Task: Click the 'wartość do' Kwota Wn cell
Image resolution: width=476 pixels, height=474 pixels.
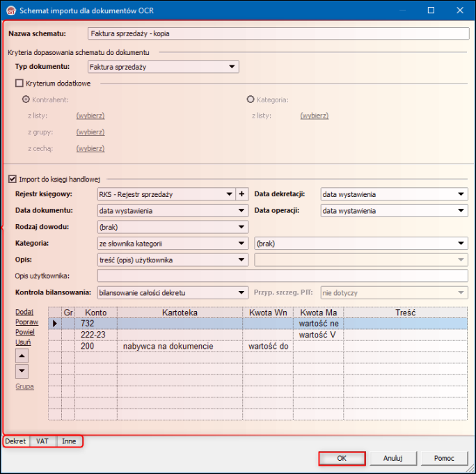Action: coord(268,346)
